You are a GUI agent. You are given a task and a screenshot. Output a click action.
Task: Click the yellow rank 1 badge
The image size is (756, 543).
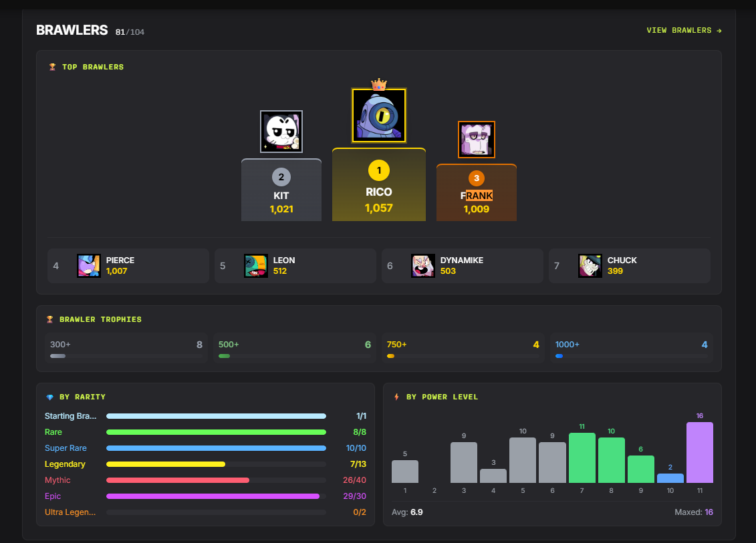379,170
